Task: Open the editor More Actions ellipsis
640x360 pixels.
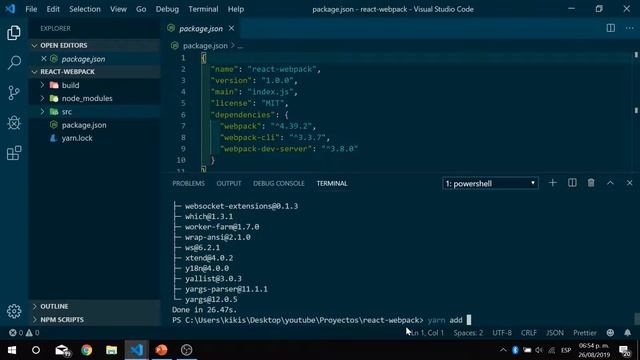Action: coord(630,28)
